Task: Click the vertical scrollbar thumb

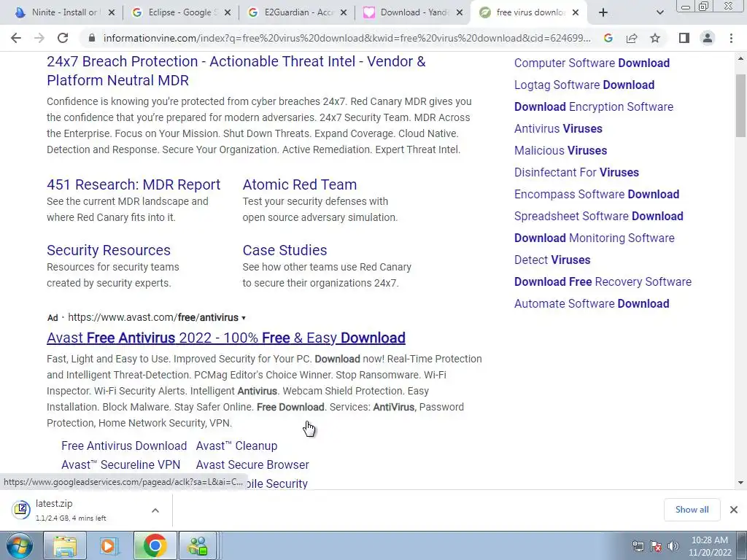Action: click(741, 106)
